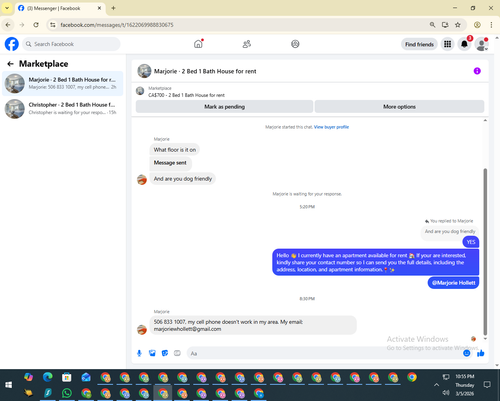
Task: Choose a sticker icon in composer
Action: tap(165, 353)
